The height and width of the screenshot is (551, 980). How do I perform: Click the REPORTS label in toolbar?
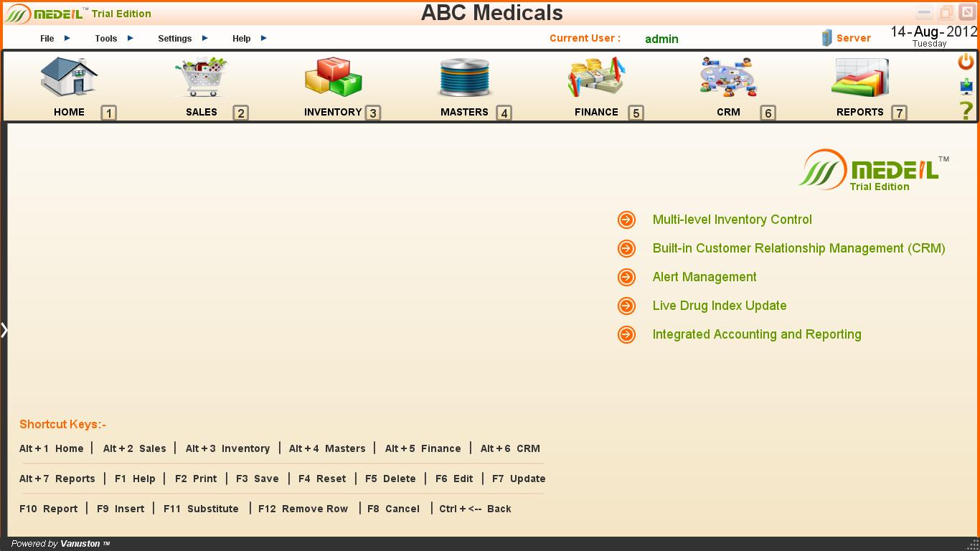859,112
